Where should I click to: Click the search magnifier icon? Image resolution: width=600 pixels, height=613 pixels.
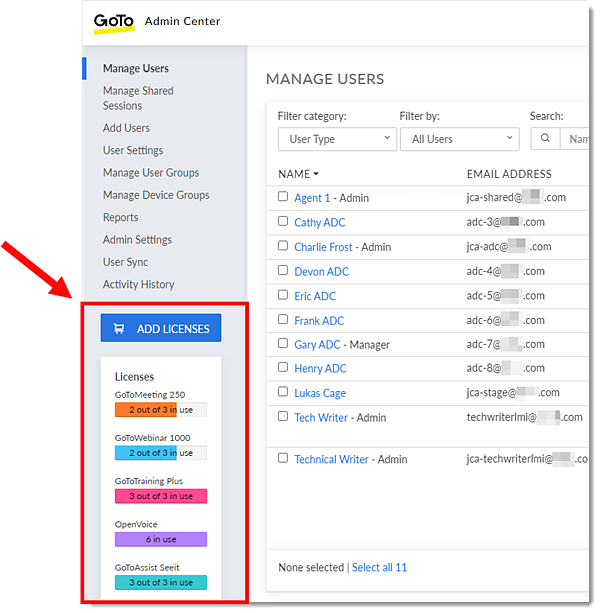coord(545,139)
